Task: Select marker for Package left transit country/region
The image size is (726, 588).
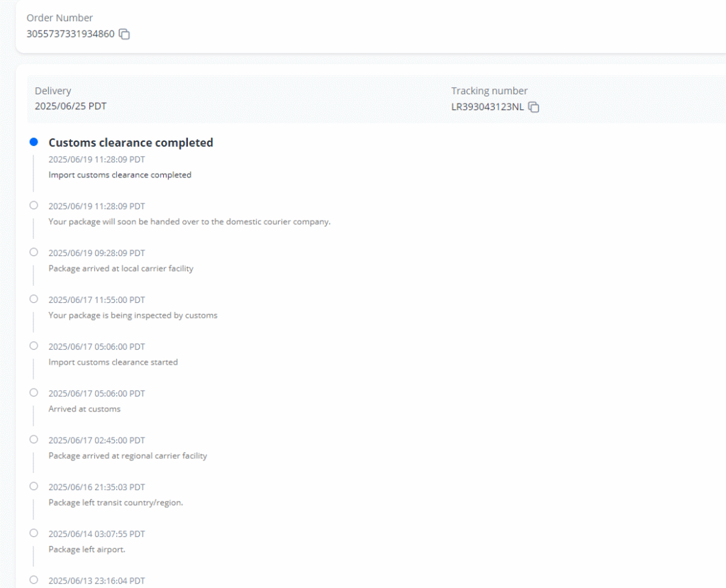Action: [x=33, y=486]
